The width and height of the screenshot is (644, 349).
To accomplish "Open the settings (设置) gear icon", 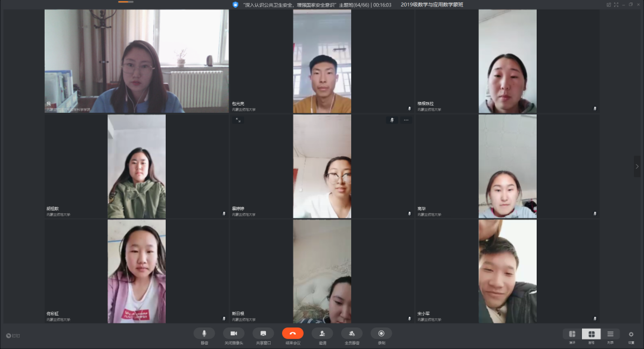I will click(631, 334).
